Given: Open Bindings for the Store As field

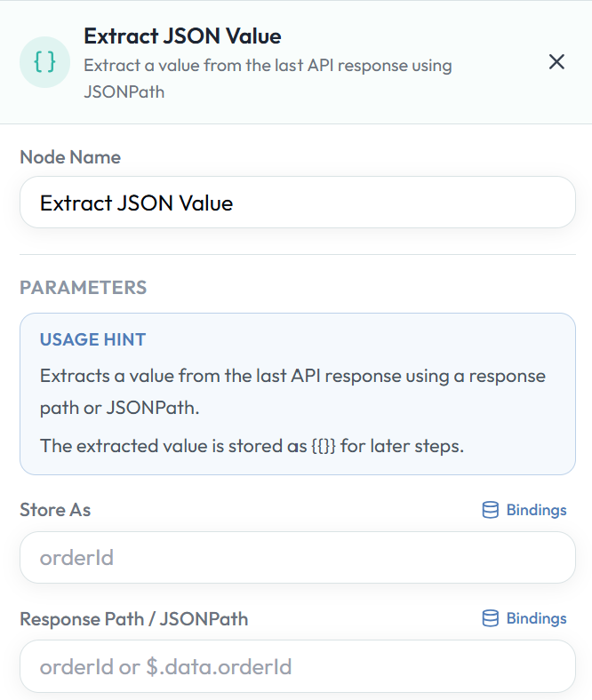Looking at the screenshot, I should [524, 510].
